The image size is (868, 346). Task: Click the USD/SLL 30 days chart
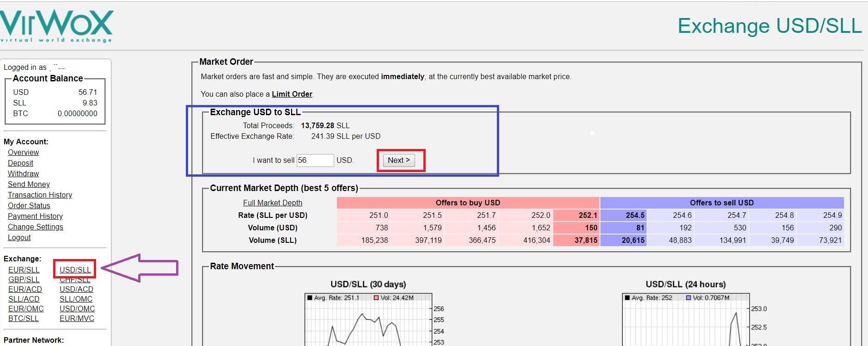tap(368, 319)
